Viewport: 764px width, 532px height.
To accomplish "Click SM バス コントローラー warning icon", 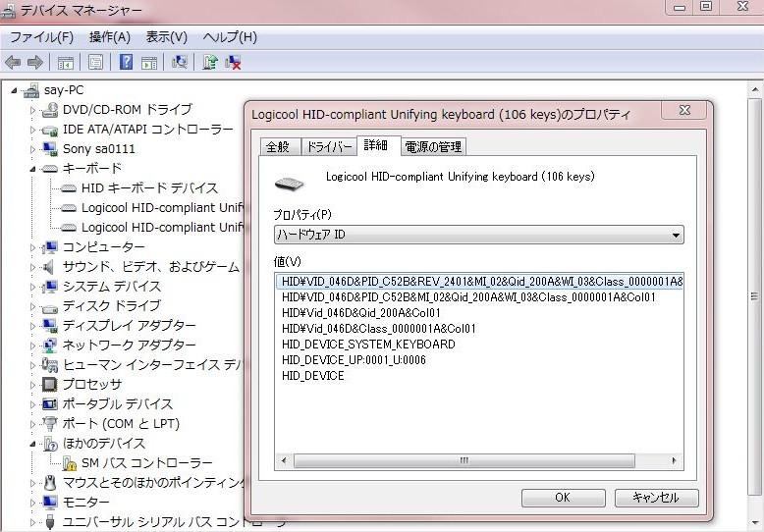I will click(69, 463).
